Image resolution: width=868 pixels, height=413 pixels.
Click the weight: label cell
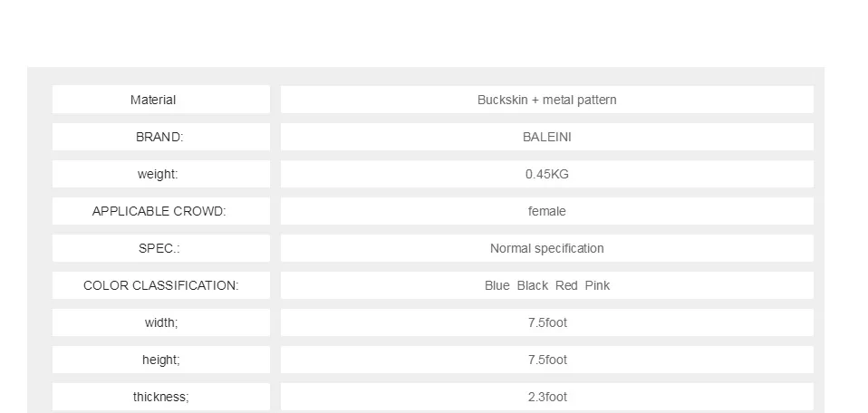tap(161, 174)
